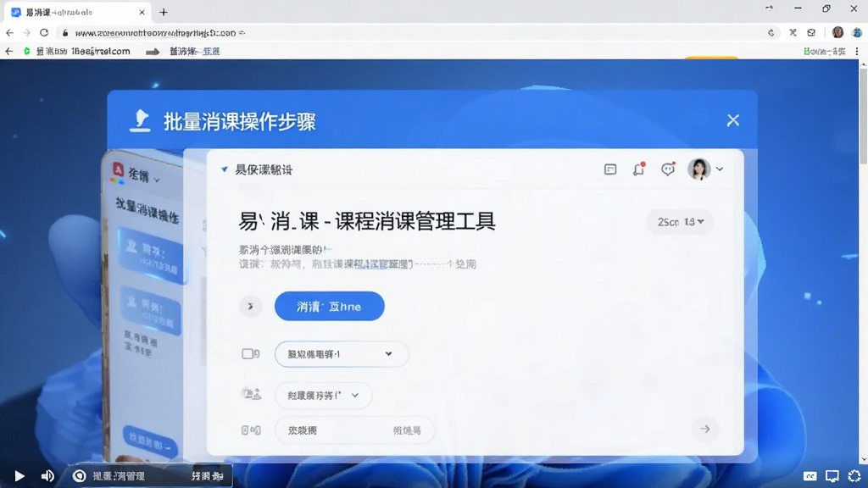Click the panel layout icon left of bell
Screen dimensions: 868x488
[x=610, y=169]
